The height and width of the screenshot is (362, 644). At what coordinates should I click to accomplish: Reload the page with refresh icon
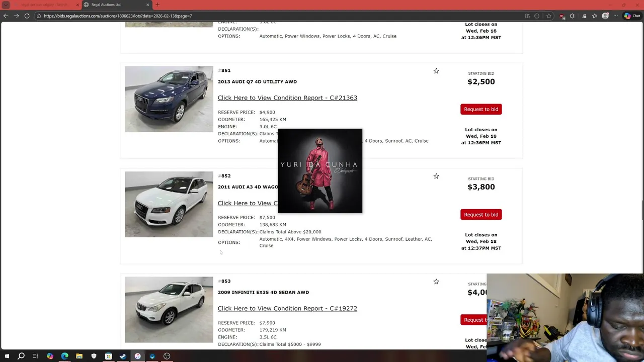click(x=27, y=16)
